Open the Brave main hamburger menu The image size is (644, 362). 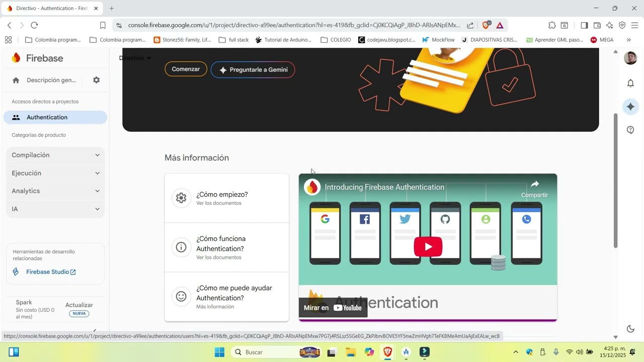(x=634, y=25)
